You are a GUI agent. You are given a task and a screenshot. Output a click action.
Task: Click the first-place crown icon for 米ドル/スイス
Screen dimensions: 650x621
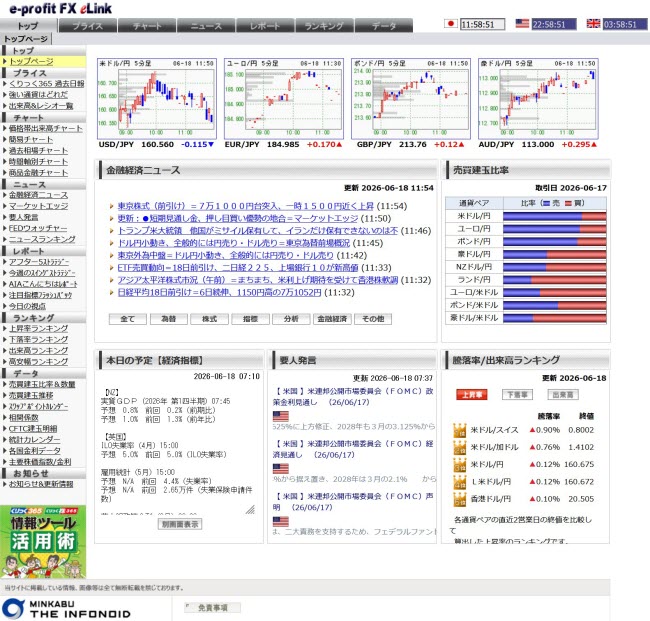(x=459, y=430)
